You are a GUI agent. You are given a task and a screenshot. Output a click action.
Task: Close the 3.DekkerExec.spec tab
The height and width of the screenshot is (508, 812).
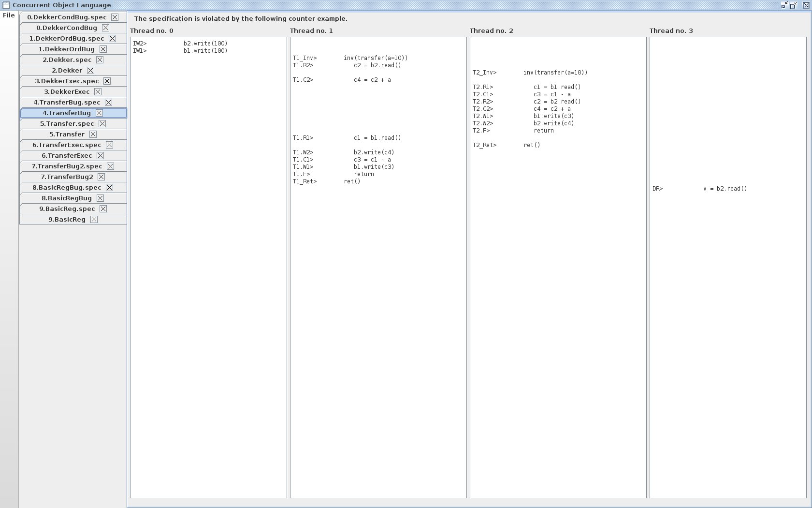pyautogui.click(x=107, y=81)
